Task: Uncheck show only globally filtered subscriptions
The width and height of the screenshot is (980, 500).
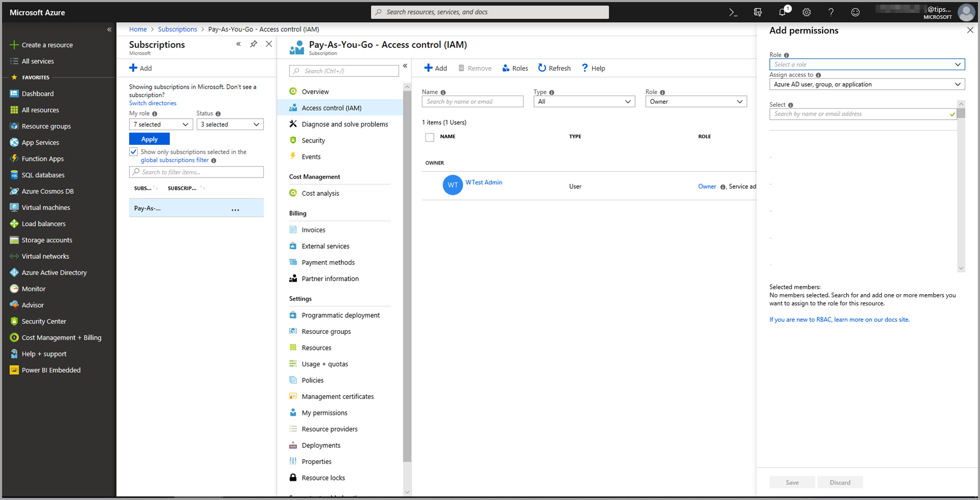Action: (133, 151)
